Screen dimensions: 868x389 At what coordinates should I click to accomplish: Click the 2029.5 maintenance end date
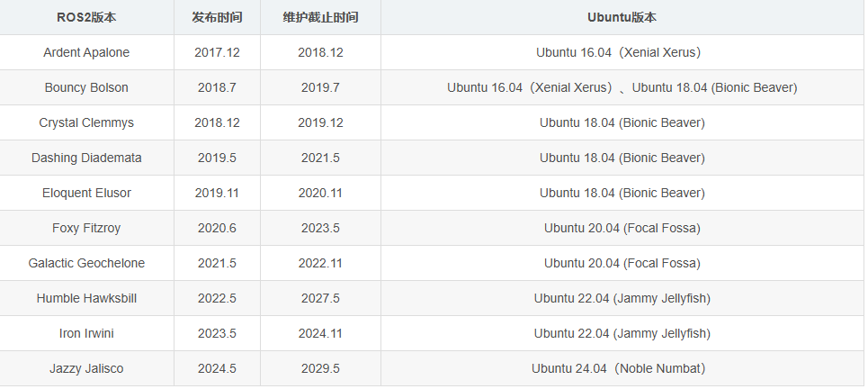coord(320,368)
